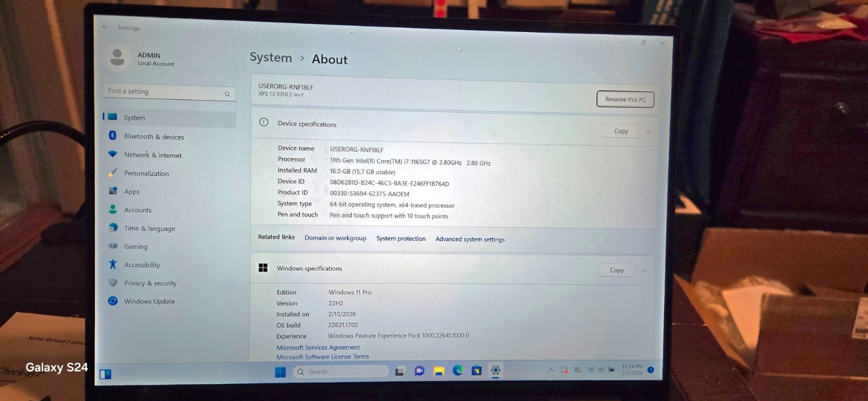Viewport: 868px width, 401px height.
Task: Open File Explorer from the taskbar
Action: click(x=439, y=371)
